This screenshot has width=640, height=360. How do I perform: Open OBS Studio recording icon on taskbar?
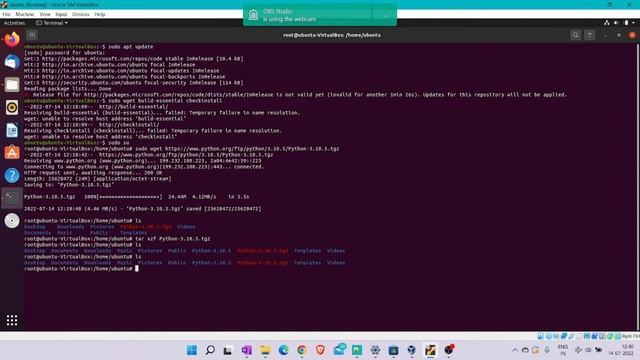449,350
